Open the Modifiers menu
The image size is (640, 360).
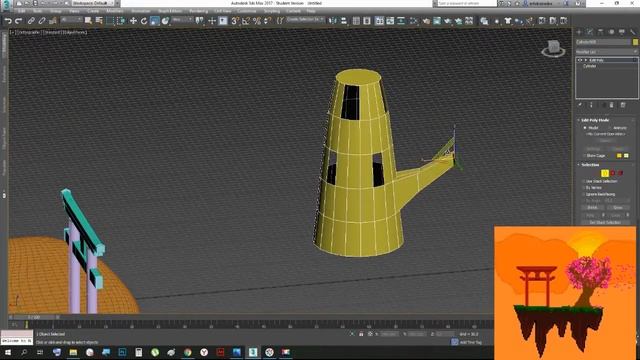[x=114, y=11]
